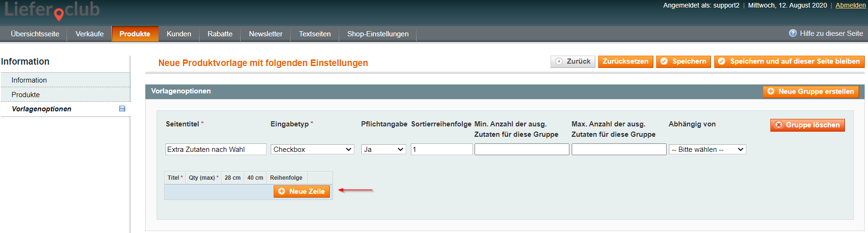Click the plus icon on Neue Zeile
The width and height of the screenshot is (868, 233).
click(x=282, y=191)
